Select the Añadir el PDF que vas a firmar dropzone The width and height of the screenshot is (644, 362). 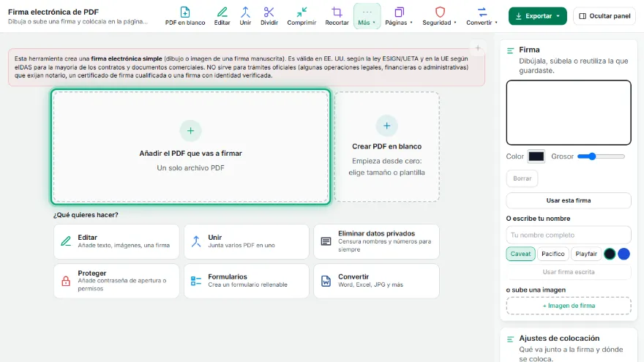190,146
